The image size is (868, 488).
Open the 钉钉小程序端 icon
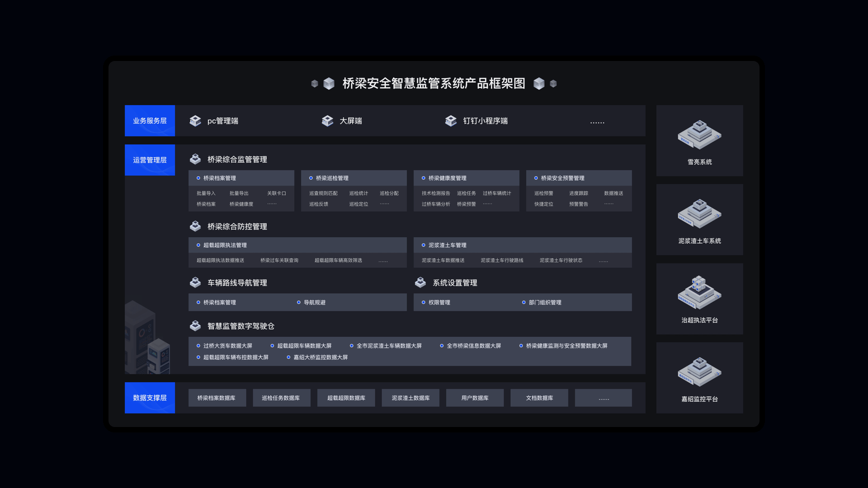click(451, 120)
